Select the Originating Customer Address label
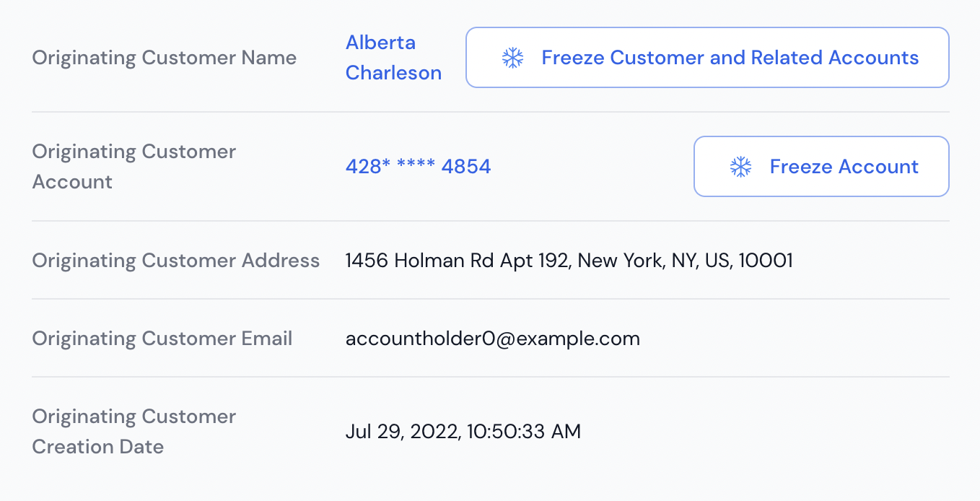The height and width of the screenshot is (501, 980). [x=176, y=260]
